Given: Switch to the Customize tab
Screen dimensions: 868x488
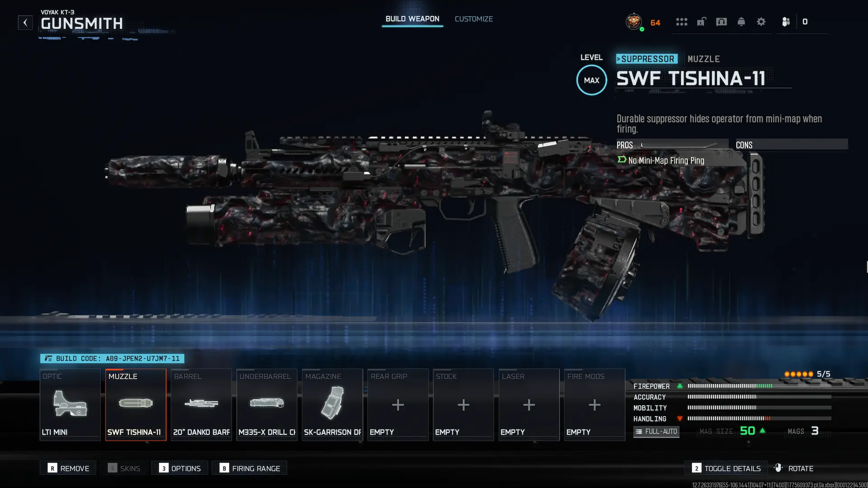Looking at the screenshot, I should 474,19.
